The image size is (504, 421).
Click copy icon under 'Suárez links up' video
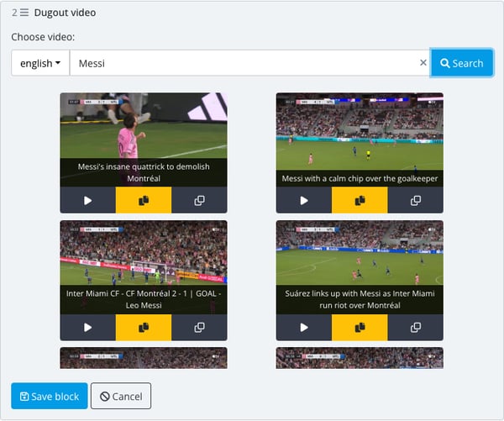pyautogui.click(x=415, y=328)
